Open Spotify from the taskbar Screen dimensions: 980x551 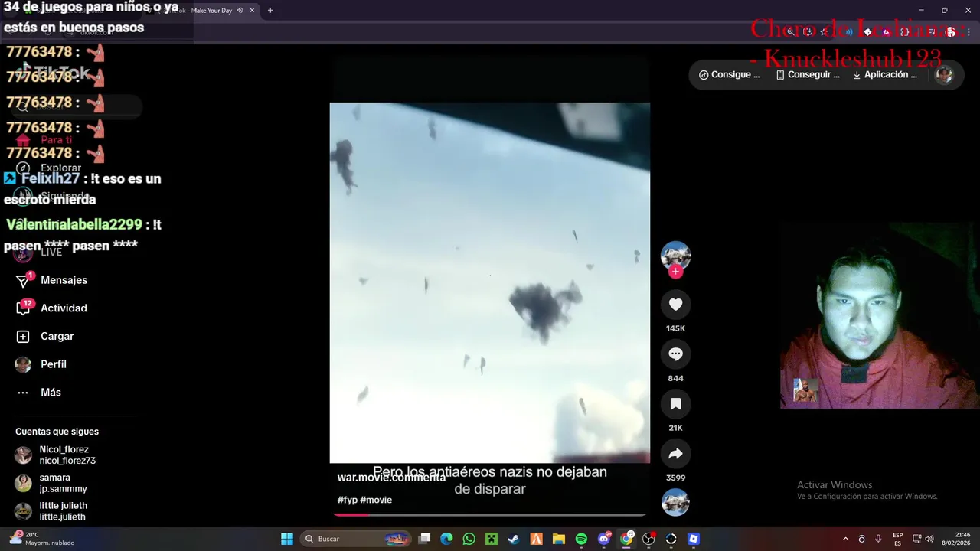tap(581, 539)
